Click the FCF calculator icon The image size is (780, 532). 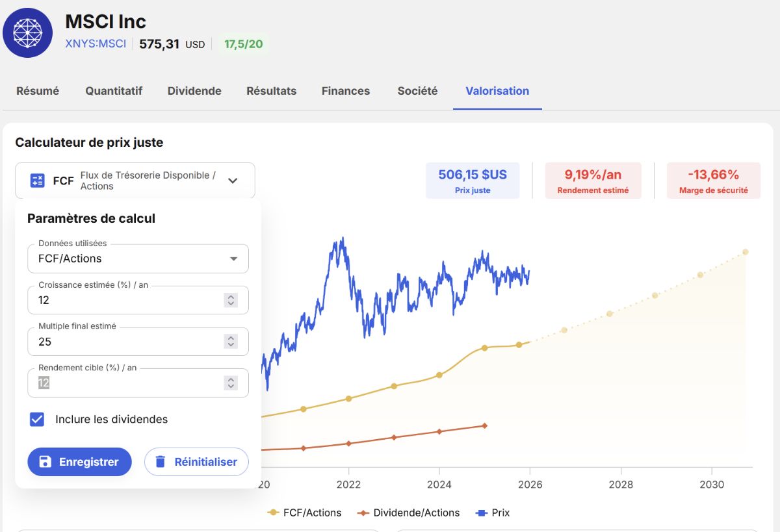click(x=38, y=181)
